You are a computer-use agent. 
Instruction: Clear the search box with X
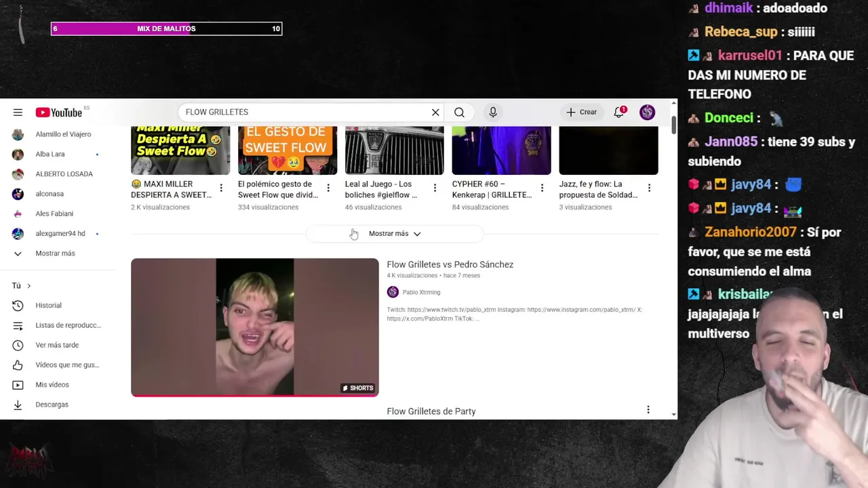coord(435,113)
